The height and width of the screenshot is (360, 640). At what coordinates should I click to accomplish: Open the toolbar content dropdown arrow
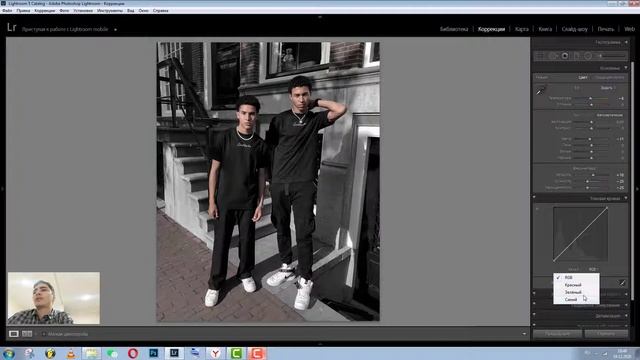click(x=524, y=334)
